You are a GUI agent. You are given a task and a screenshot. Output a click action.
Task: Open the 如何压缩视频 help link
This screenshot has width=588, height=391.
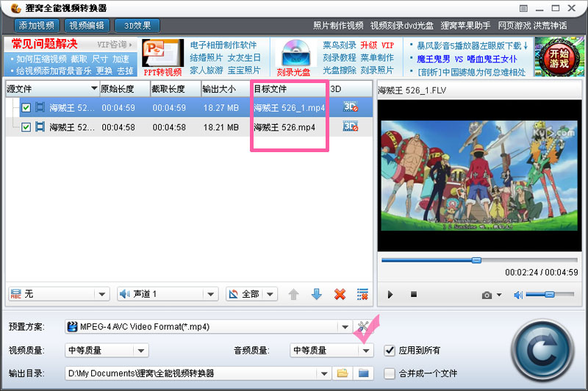pos(42,59)
